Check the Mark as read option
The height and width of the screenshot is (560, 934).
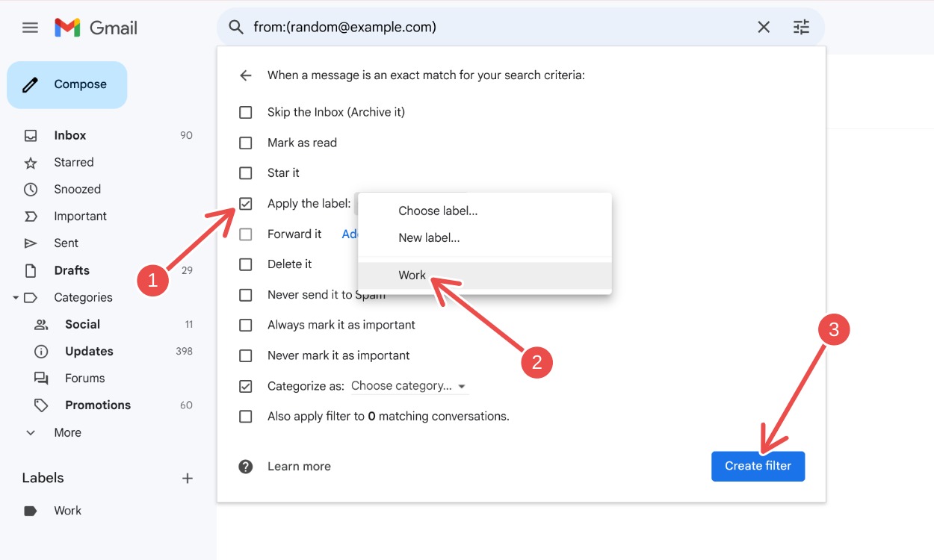246,142
